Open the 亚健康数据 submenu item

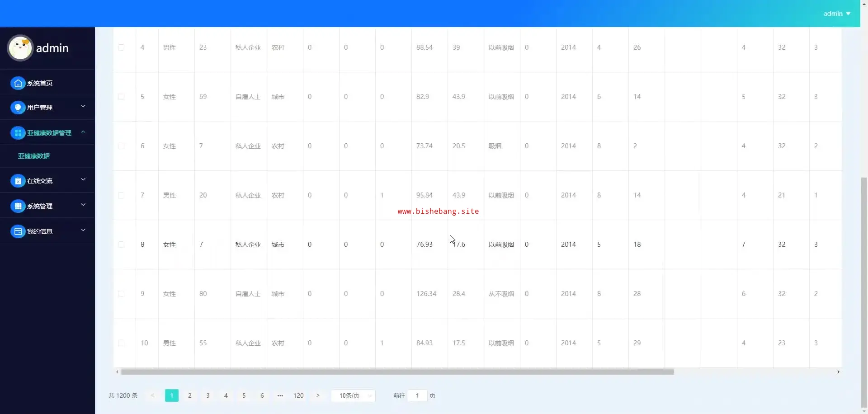coord(34,156)
